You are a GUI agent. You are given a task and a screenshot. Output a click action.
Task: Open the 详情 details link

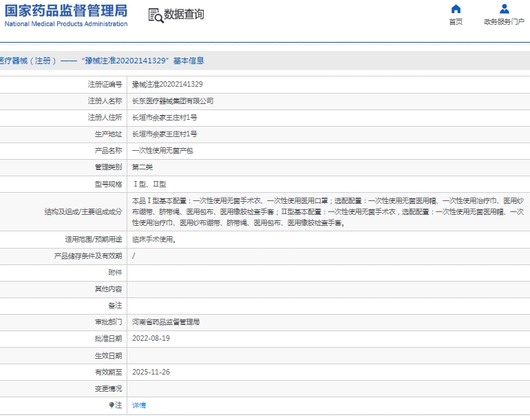139,405
